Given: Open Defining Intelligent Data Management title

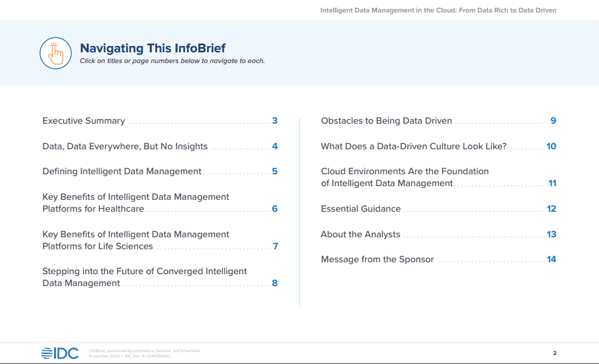Looking at the screenshot, I should [x=122, y=171].
